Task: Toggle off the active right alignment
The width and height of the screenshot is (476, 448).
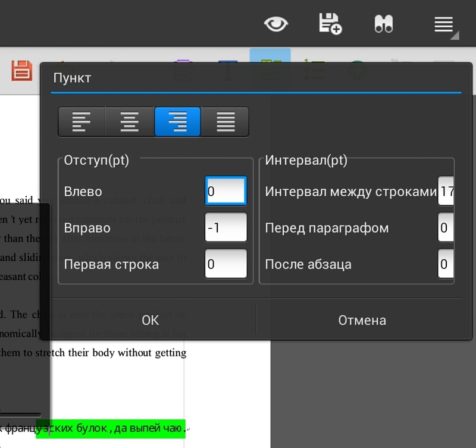Action: click(x=176, y=121)
